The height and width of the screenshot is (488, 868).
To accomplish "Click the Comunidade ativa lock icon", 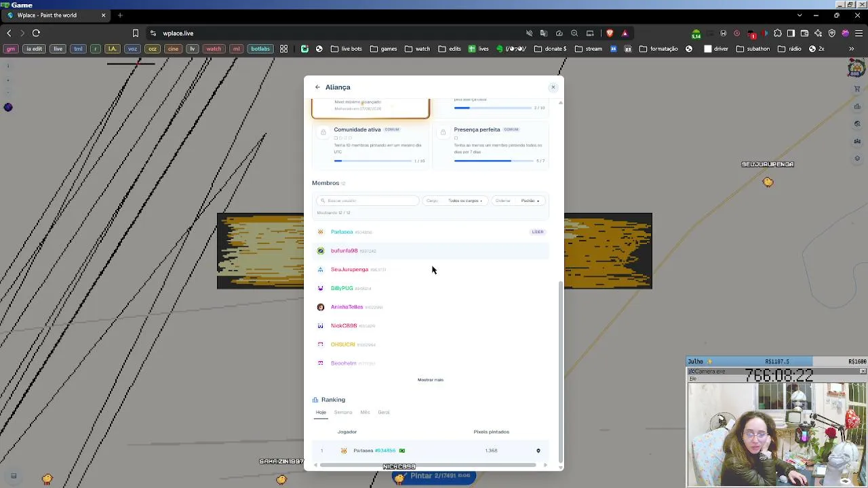I will coord(323,132).
